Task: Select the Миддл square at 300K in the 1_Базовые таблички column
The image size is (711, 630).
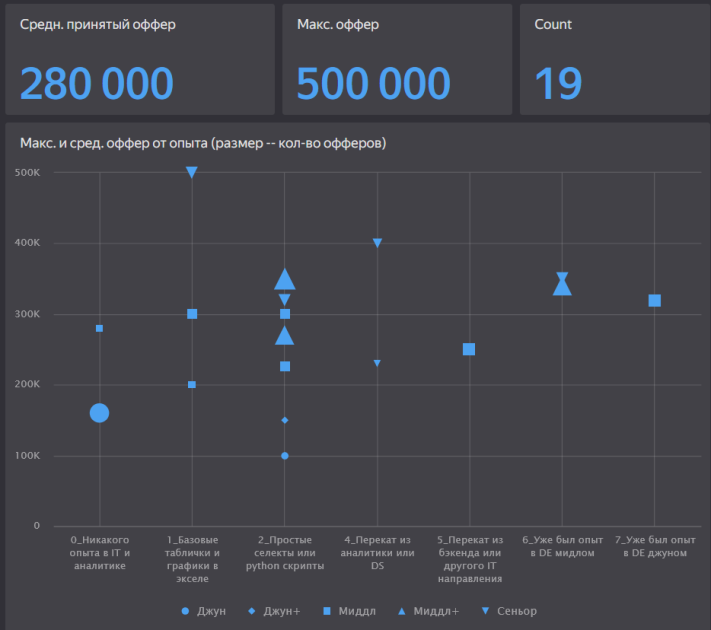Action: click(x=192, y=314)
